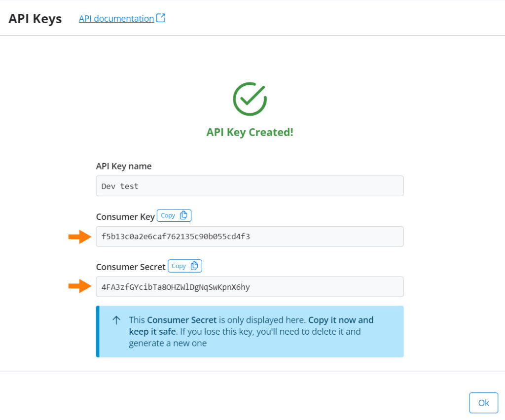Image resolution: width=505 pixels, height=420 pixels.
Task: Click the orange arrow pointing at Consumer Secret field
Action: pos(82,286)
